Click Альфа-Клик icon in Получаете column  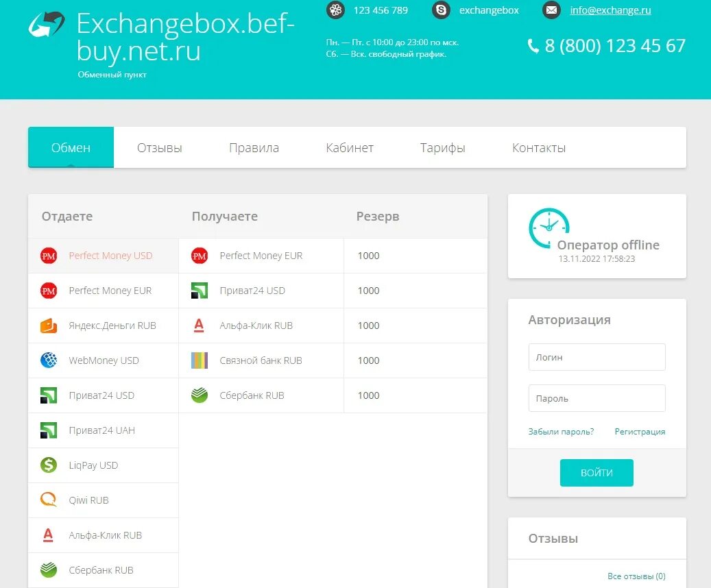pyautogui.click(x=199, y=326)
